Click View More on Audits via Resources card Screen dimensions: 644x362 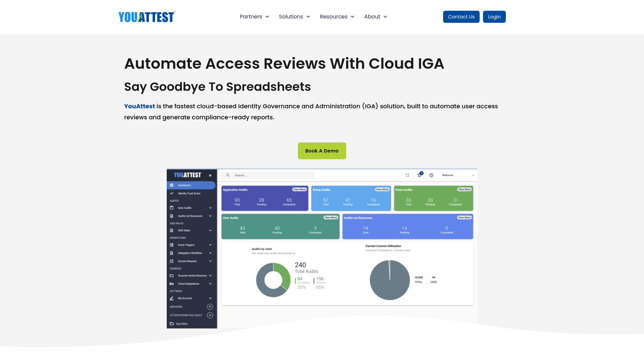(465, 218)
